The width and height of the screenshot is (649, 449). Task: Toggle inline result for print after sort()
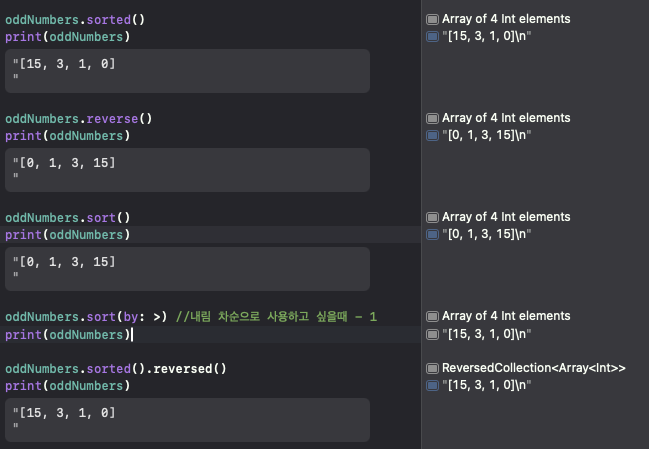point(432,234)
